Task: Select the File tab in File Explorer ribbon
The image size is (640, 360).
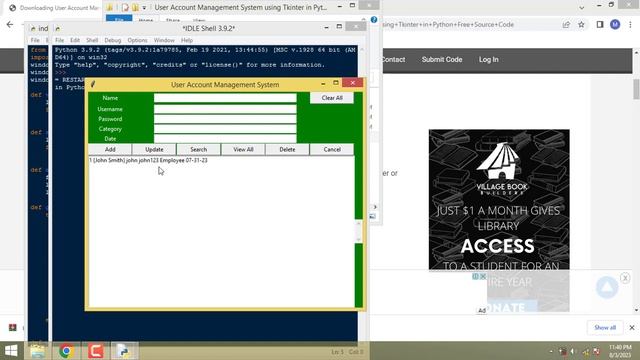Action: click(119, 19)
